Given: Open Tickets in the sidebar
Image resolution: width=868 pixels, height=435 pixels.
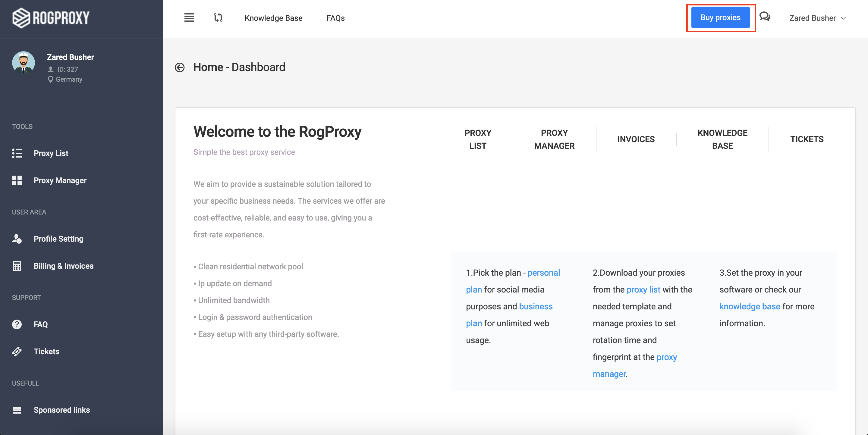Looking at the screenshot, I should (46, 351).
